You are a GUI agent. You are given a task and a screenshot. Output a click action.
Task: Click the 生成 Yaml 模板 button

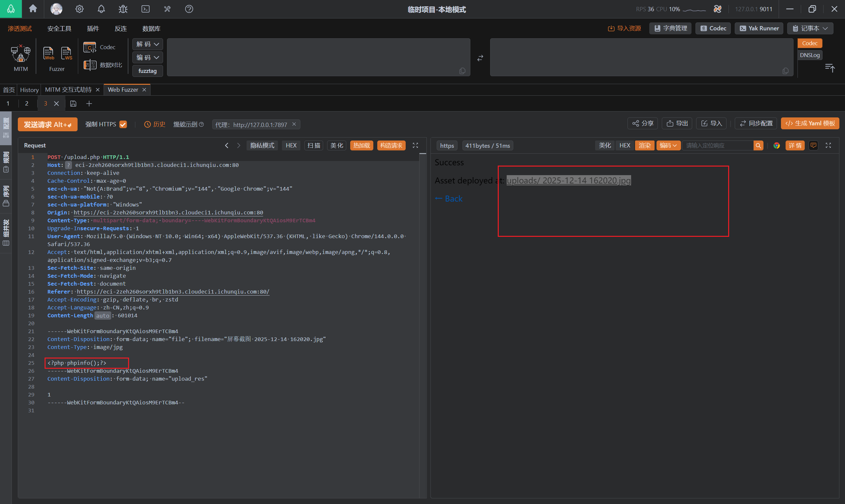click(x=810, y=123)
